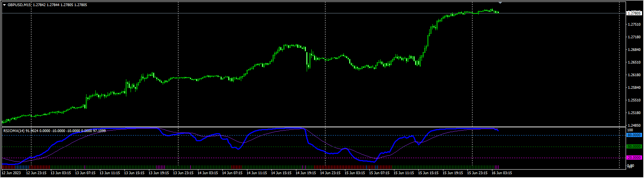
Task: Click the 1.25180 price scale value
Action: tap(634, 113)
